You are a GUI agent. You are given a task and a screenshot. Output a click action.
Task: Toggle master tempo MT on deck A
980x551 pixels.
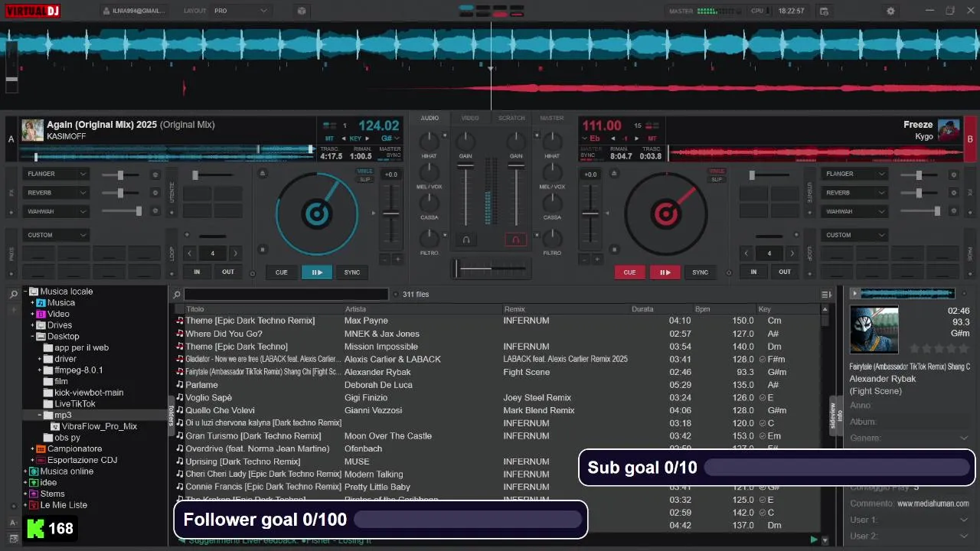click(329, 139)
